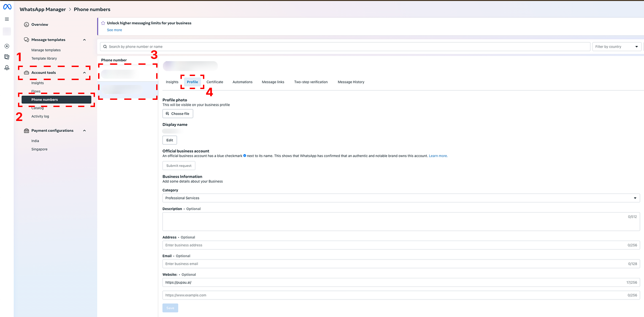Image resolution: width=644 pixels, height=317 pixels.
Task: Open Activity log in the sidebar
Action: click(40, 116)
